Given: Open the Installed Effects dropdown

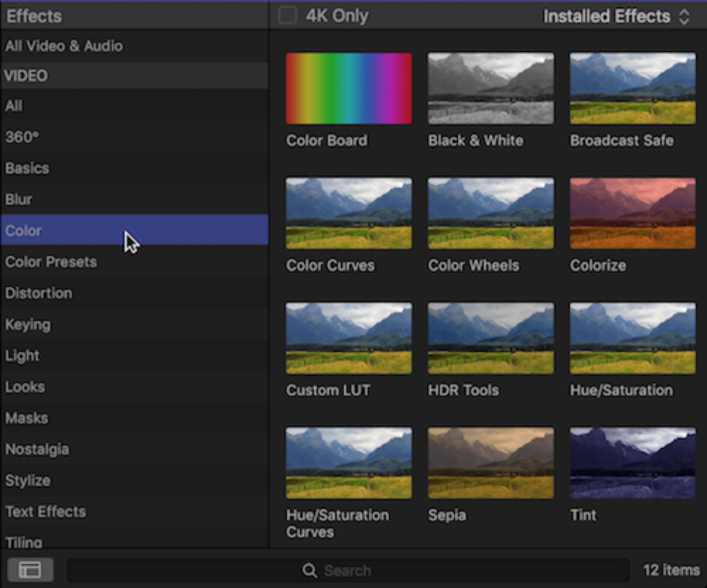Looking at the screenshot, I should pos(615,16).
